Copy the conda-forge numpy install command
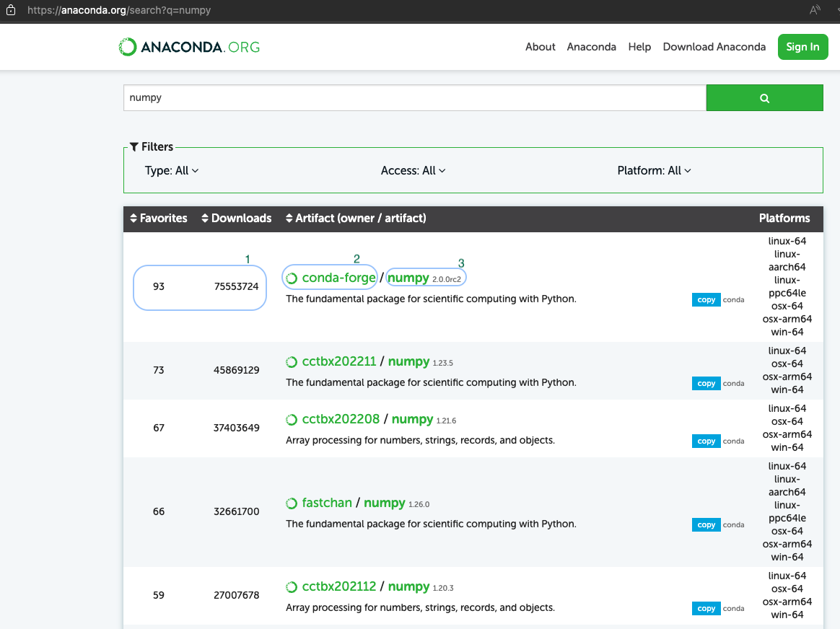This screenshot has height=629, width=840. [706, 300]
